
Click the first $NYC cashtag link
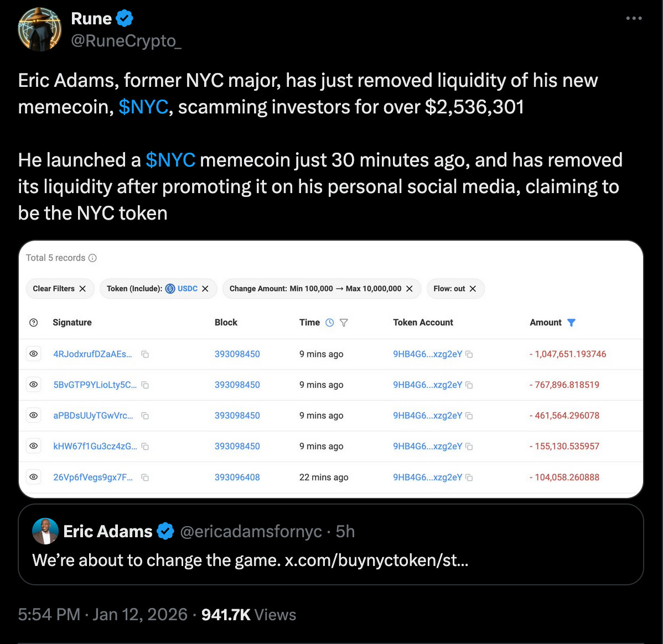(143, 107)
